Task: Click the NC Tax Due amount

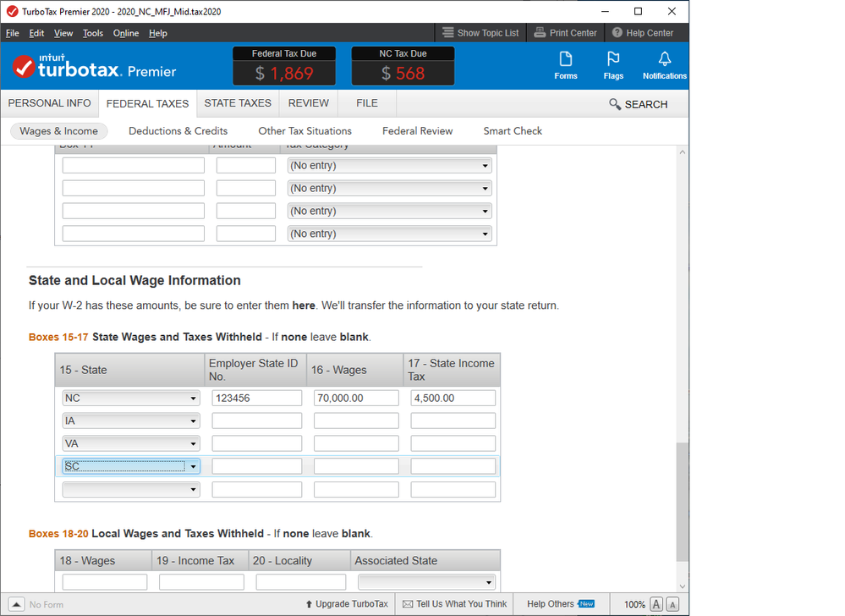Action: point(403,73)
